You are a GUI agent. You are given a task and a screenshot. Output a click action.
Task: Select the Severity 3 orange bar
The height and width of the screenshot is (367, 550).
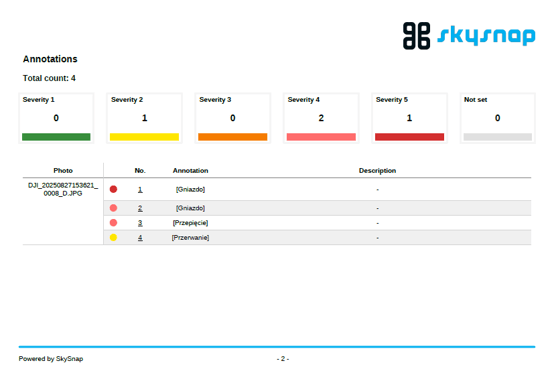233,137
